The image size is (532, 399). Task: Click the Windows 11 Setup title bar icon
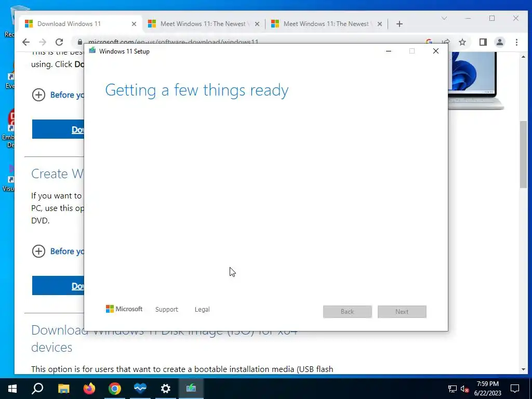[x=92, y=51]
